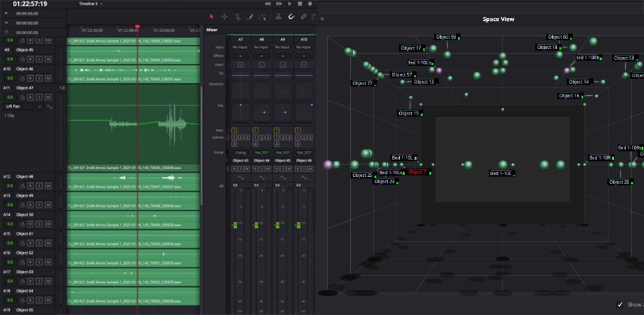
Task: Start recording with the record button
Action: (310, 4)
